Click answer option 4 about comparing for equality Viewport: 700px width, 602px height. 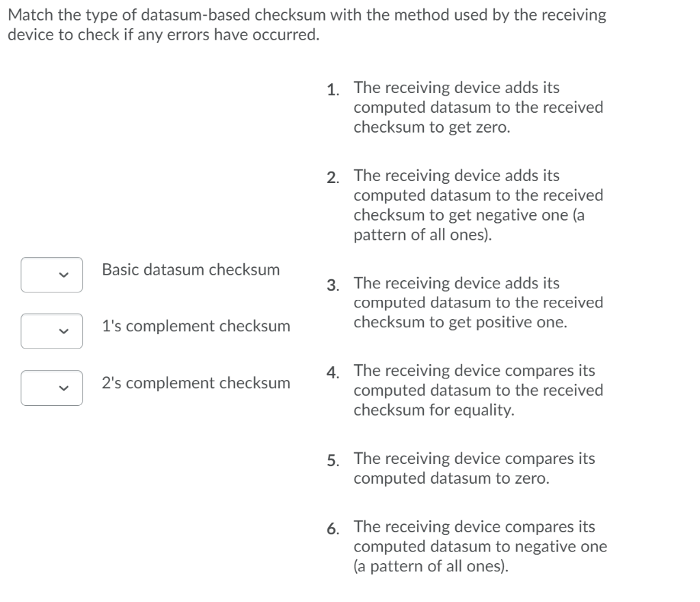[x=477, y=390]
